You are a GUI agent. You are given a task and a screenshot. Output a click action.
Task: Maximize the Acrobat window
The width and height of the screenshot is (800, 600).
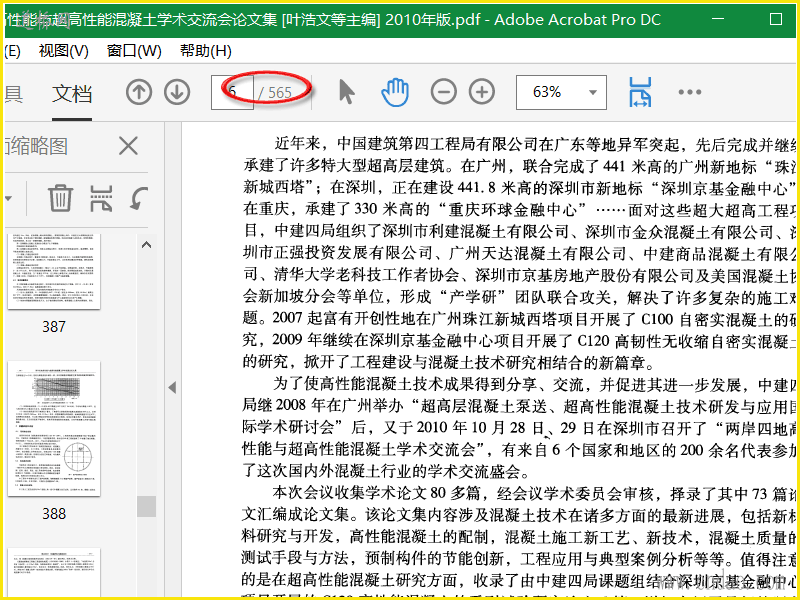click(x=776, y=19)
